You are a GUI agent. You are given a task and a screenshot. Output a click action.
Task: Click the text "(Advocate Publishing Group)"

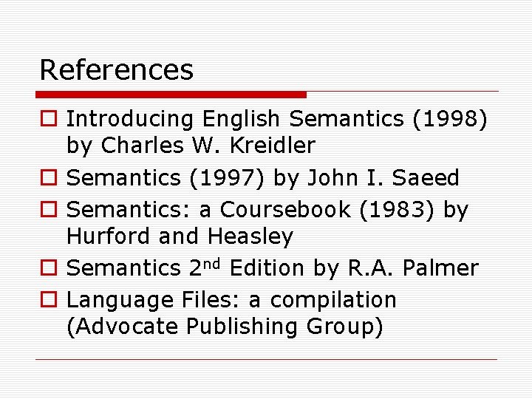(225, 327)
